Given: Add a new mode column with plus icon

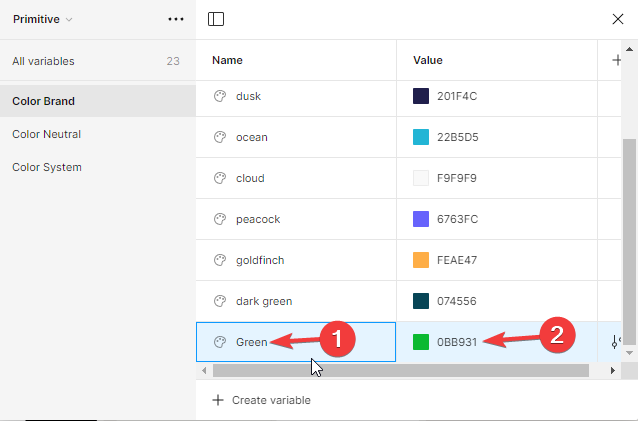Looking at the screenshot, I should [616, 60].
